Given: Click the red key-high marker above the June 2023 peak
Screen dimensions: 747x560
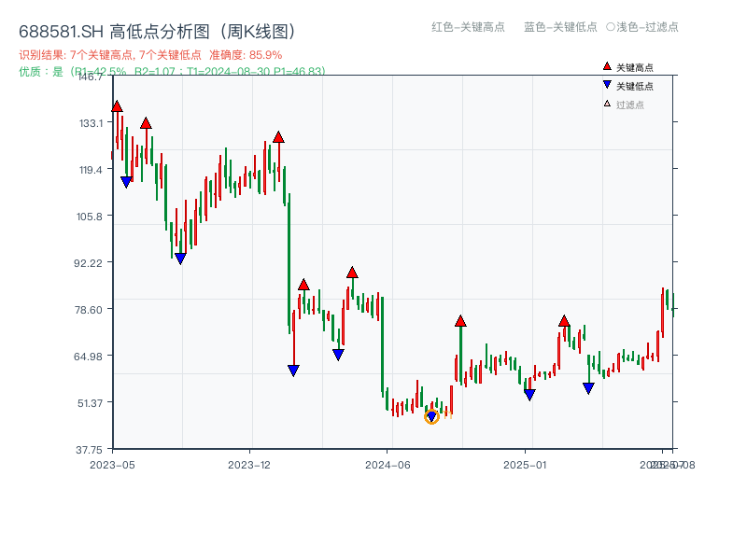Looking at the screenshot, I should [147, 121].
